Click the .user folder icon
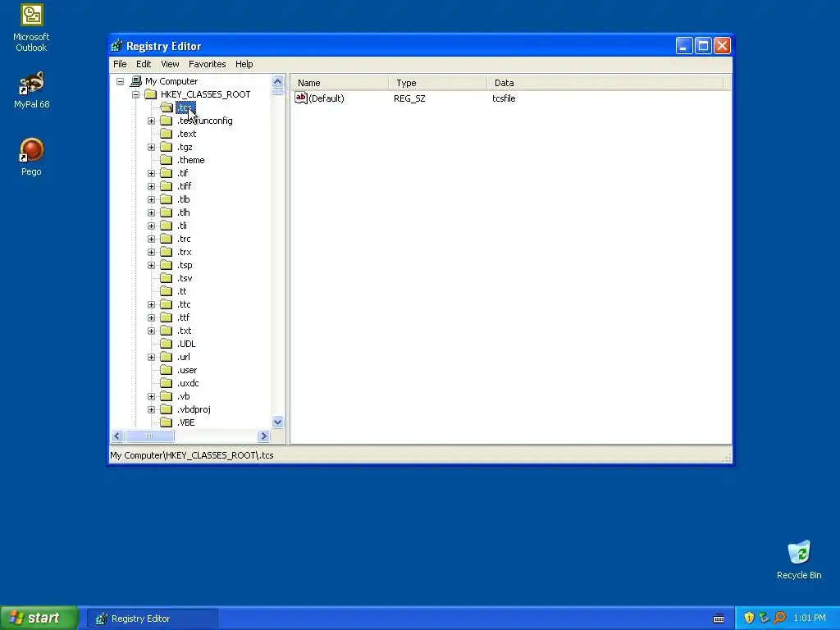840x630 pixels. (x=166, y=370)
